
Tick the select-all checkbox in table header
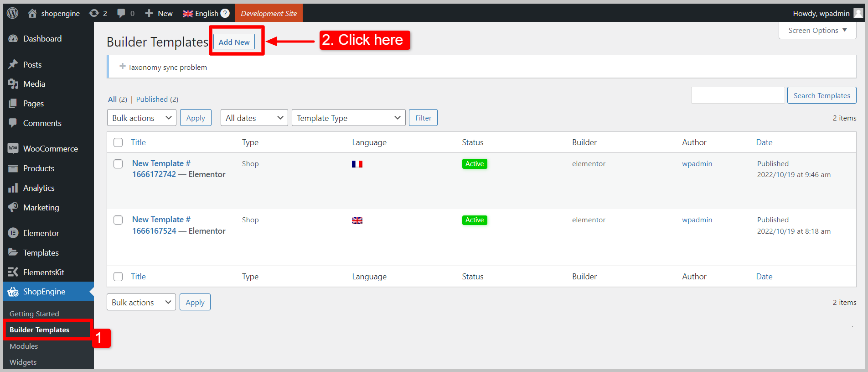point(118,142)
